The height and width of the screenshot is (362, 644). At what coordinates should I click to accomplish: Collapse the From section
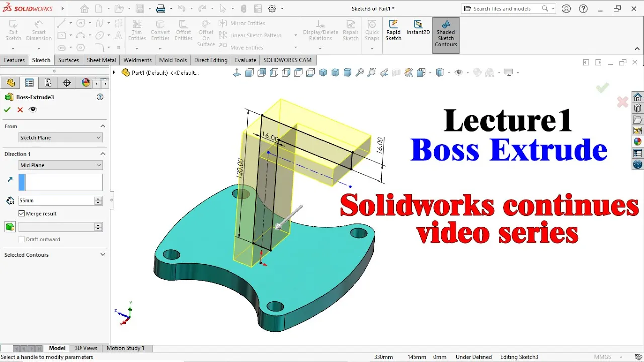click(x=103, y=126)
